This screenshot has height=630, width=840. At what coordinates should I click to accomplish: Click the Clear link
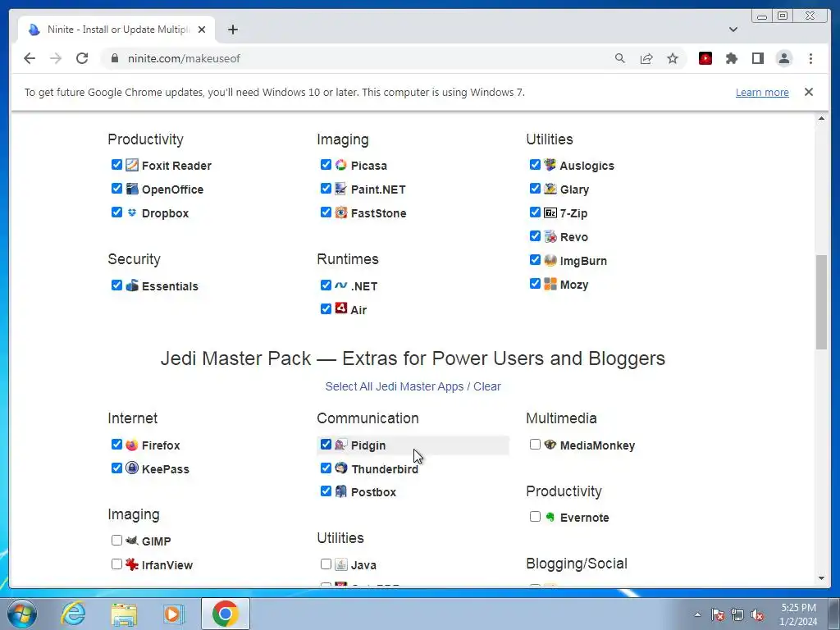coord(487,386)
